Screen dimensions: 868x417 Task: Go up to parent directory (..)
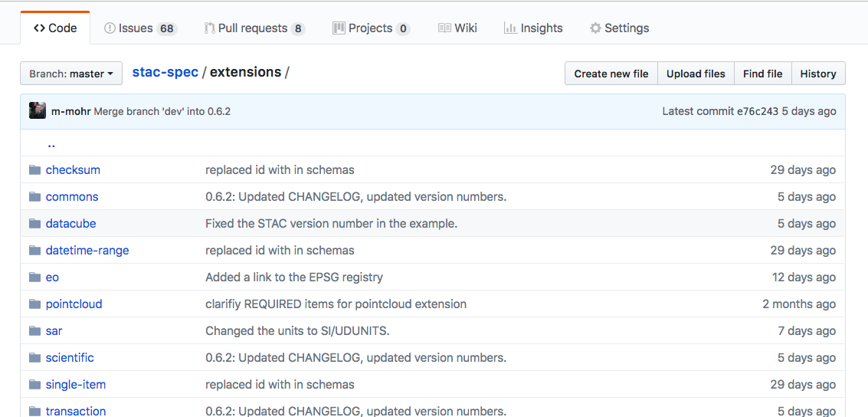(x=51, y=144)
